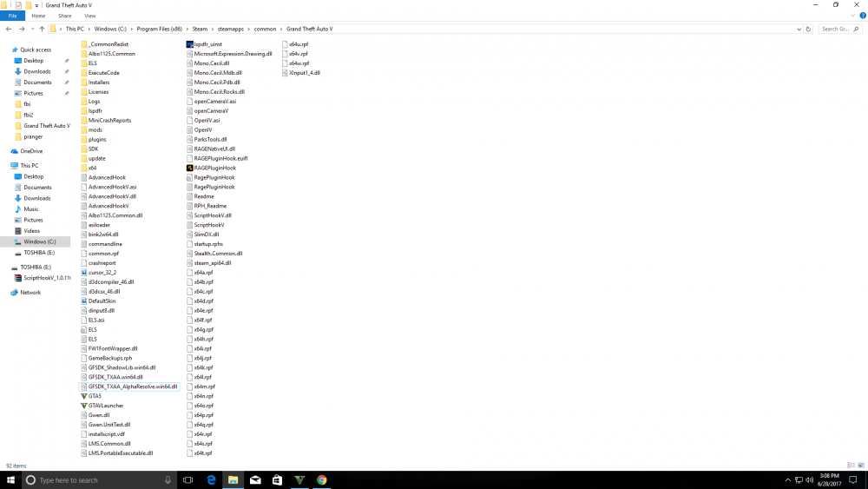Launch Microsoft Edge from the taskbar
The image size is (868, 489).
point(211,480)
